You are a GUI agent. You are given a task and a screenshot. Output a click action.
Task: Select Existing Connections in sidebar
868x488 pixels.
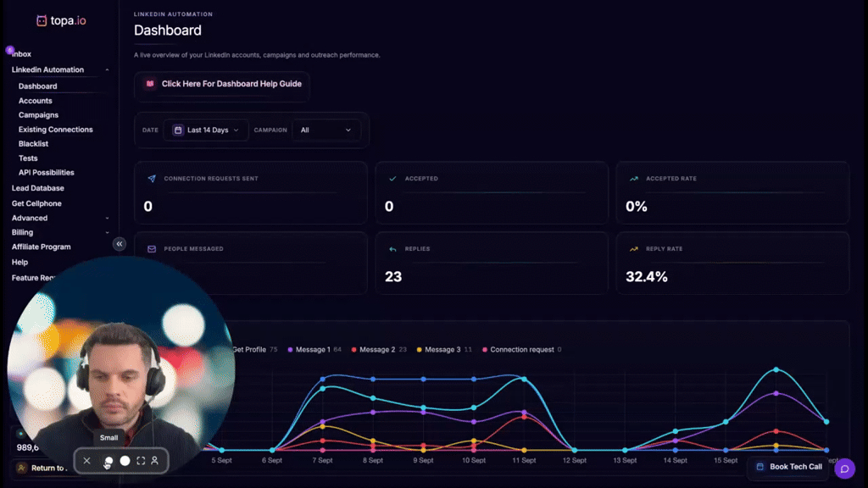55,130
